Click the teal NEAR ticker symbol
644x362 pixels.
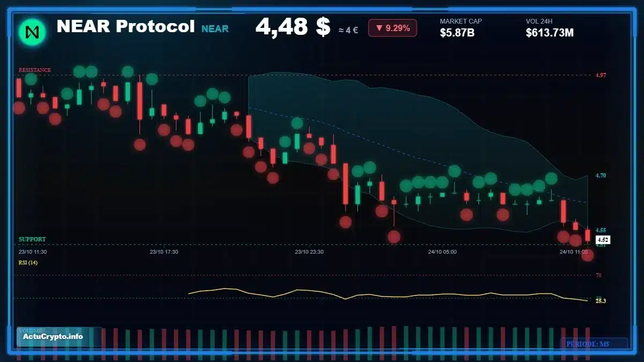pyautogui.click(x=215, y=29)
